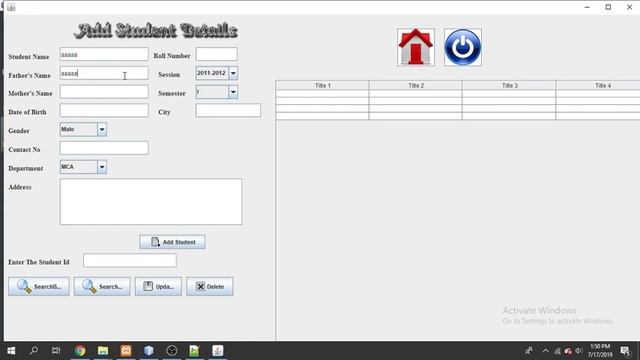This screenshot has width=640, height=360.
Task: Open the Session dropdown showing 2011-2012
Action: 233,73
